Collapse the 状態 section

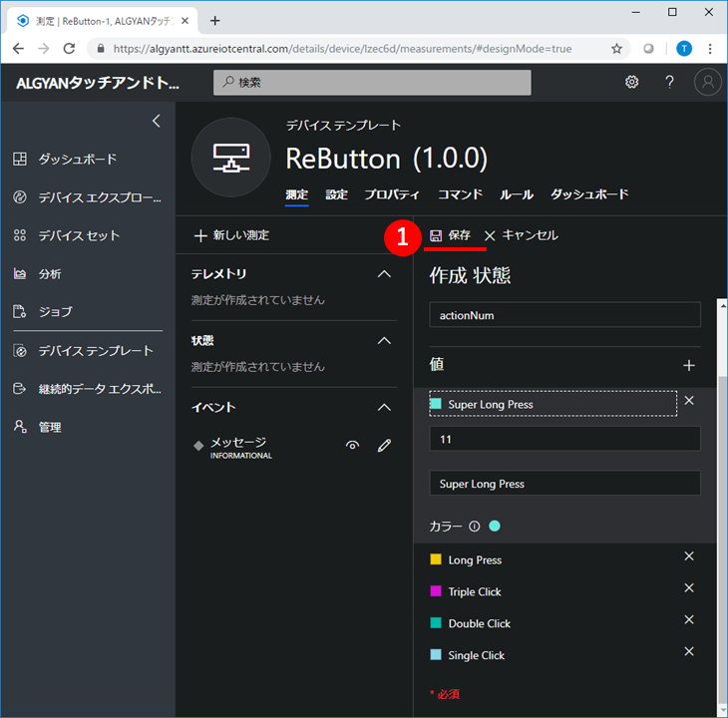384,341
